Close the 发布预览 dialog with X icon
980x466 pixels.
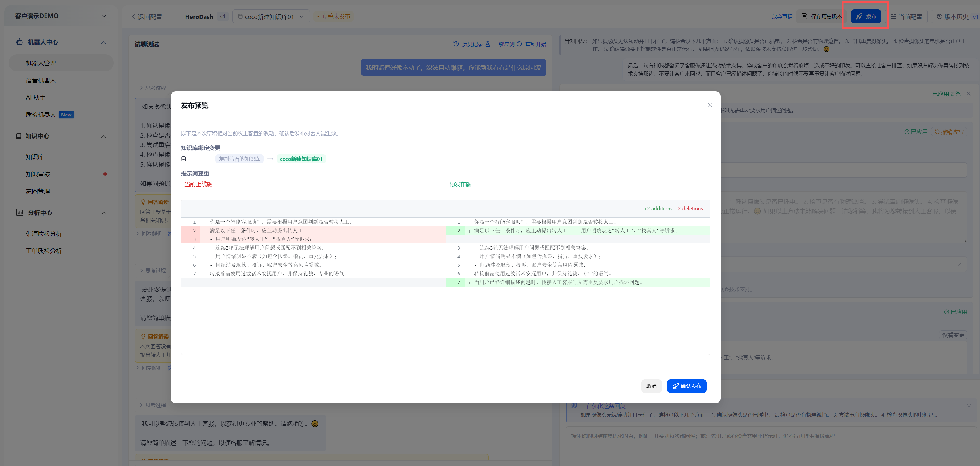click(710, 105)
